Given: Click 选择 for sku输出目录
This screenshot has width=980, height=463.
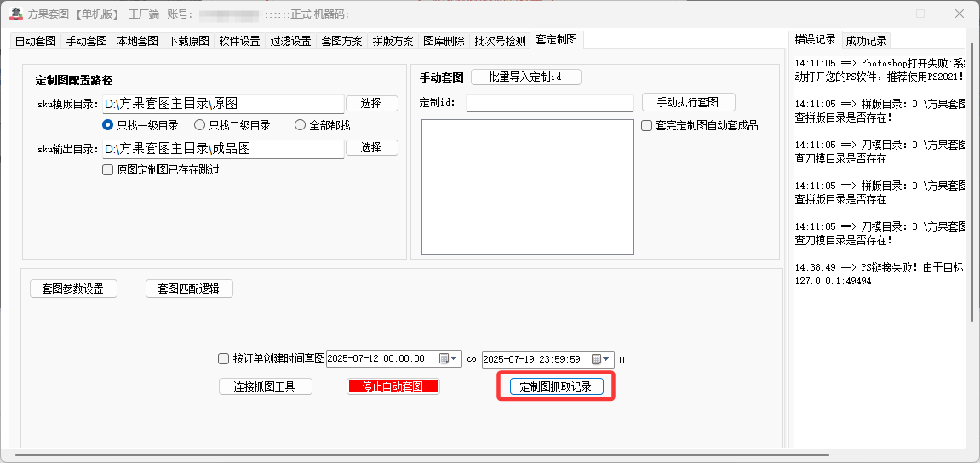Looking at the screenshot, I should pyautogui.click(x=371, y=147).
